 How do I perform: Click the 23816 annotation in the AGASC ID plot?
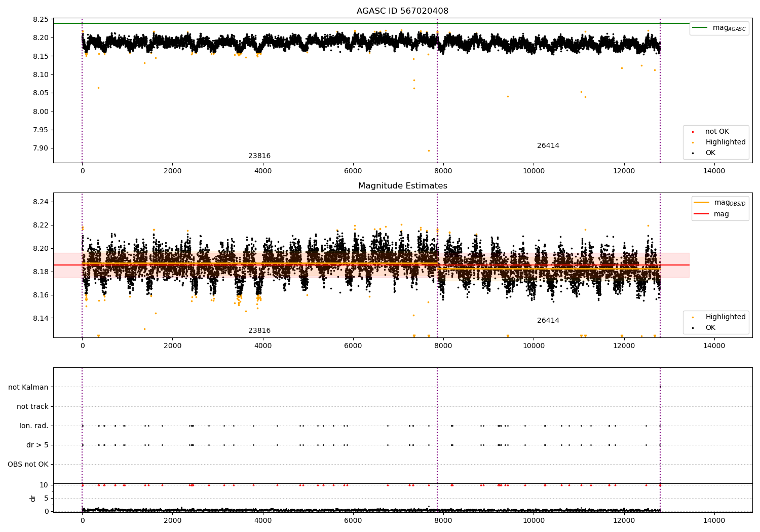coord(259,156)
